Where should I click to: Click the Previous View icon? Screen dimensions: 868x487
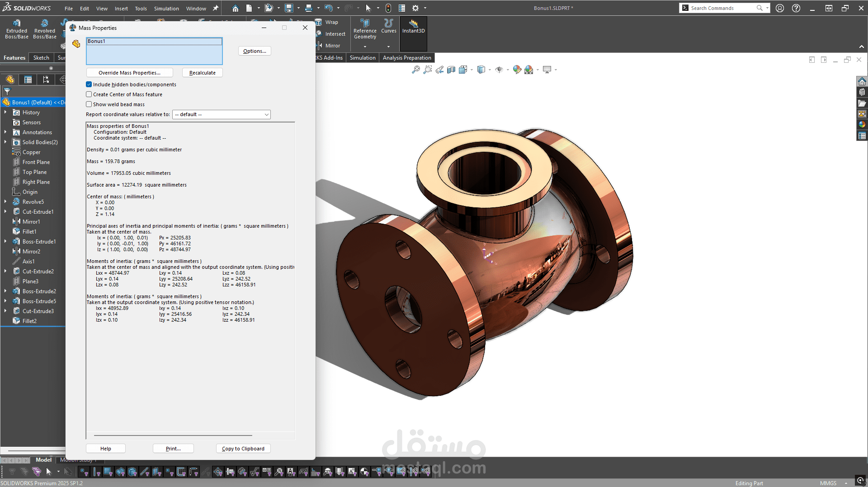point(439,70)
